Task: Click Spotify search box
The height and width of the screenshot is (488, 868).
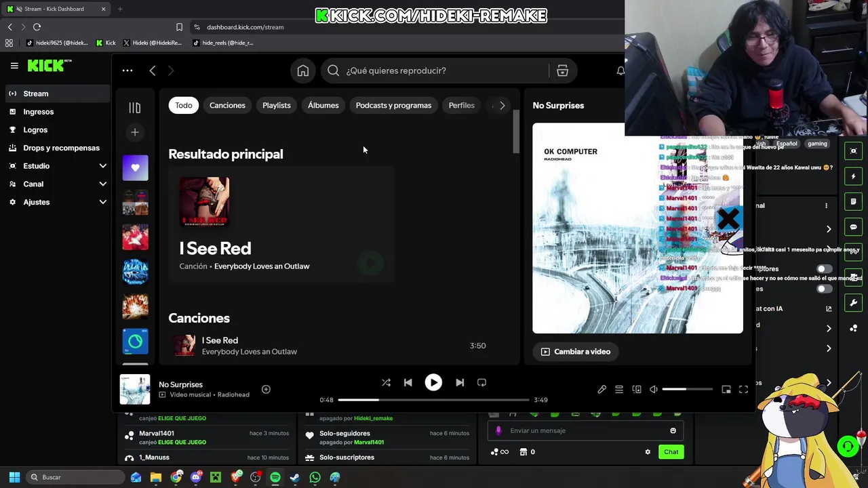Action: [434, 70]
